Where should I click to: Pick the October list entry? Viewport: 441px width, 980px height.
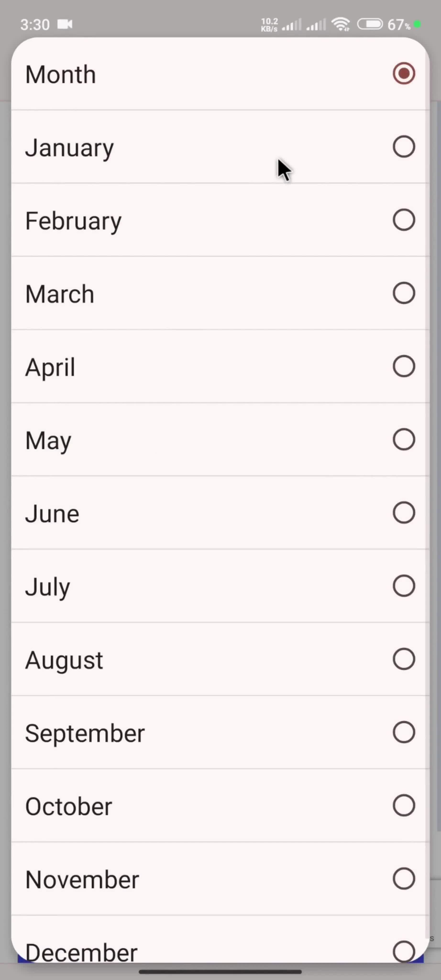tap(68, 806)
